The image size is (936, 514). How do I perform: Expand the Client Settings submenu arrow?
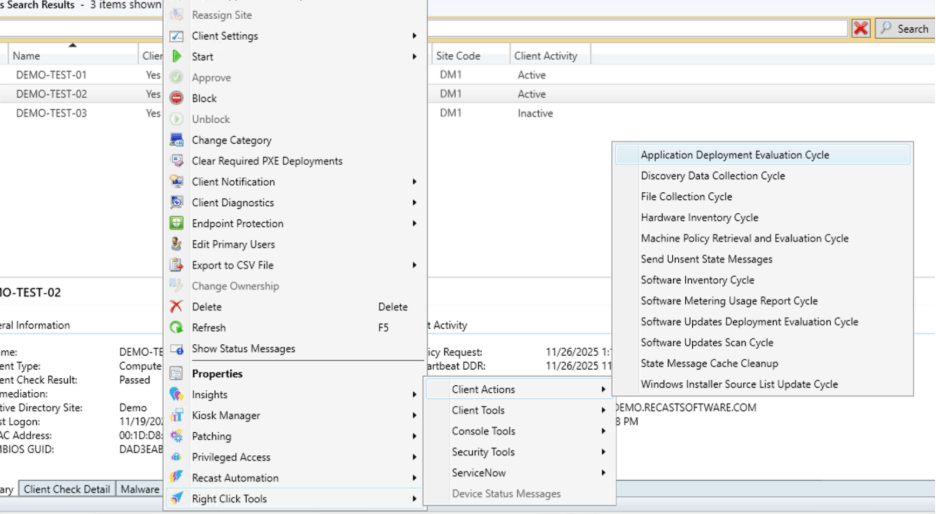click(x=414, y=36)
